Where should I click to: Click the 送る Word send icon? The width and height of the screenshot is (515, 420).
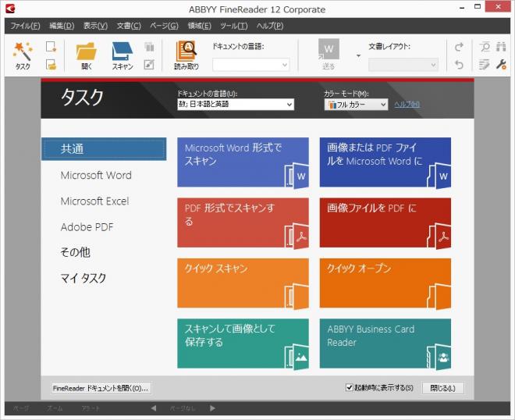(x=329, y=49)
